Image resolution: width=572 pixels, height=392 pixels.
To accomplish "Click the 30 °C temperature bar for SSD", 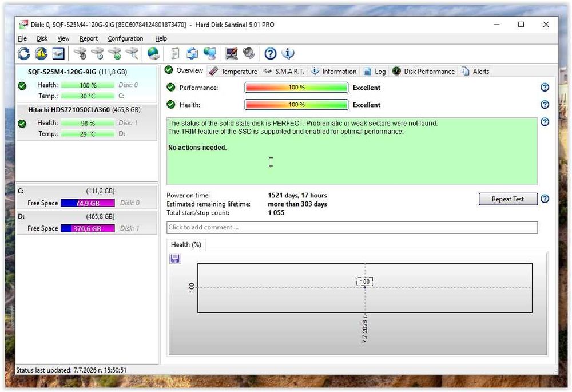I will click(88, 96).
